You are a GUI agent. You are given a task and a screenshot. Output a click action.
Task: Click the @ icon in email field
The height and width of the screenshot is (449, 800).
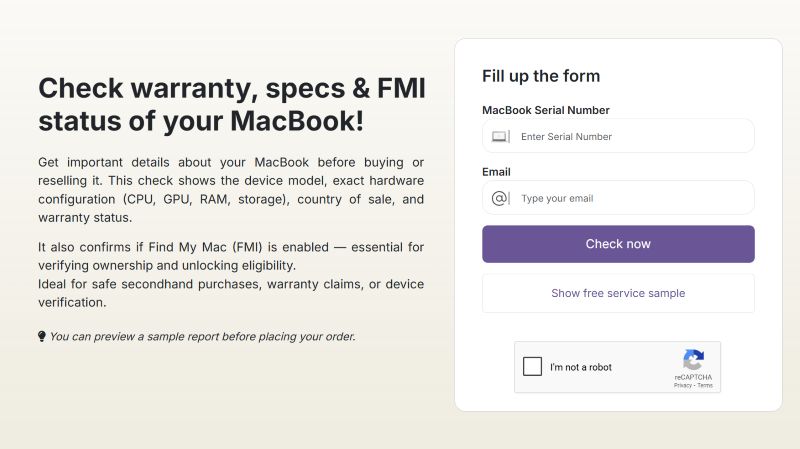(499, 198)
